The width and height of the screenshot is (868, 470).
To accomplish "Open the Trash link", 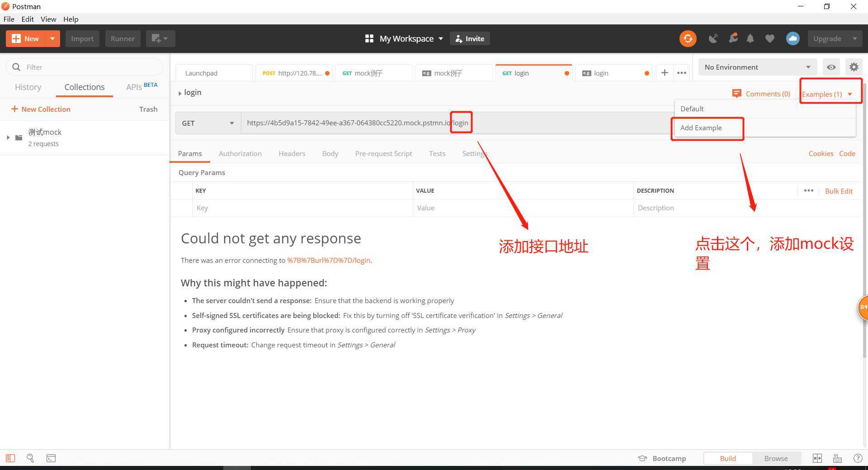I will (x=148, y=109).
